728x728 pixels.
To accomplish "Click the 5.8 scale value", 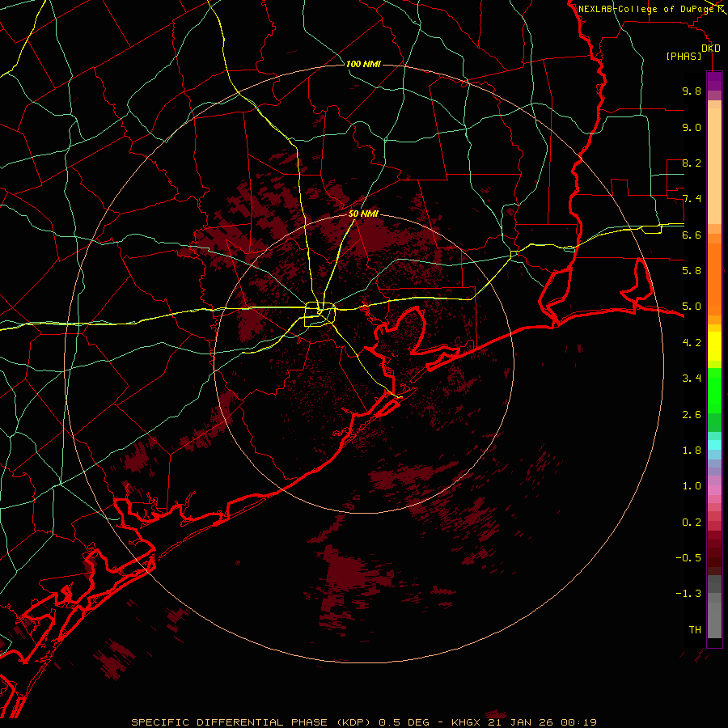I will point(692,271).
